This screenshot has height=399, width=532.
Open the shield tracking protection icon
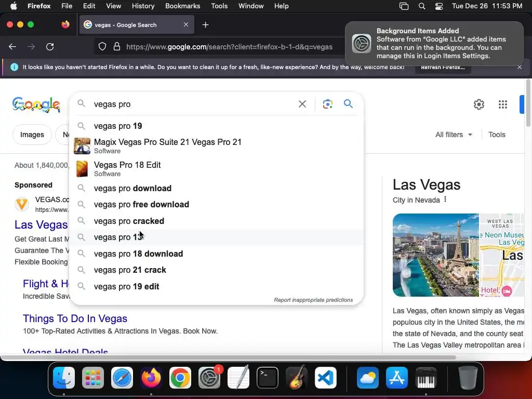click(102, 47)
